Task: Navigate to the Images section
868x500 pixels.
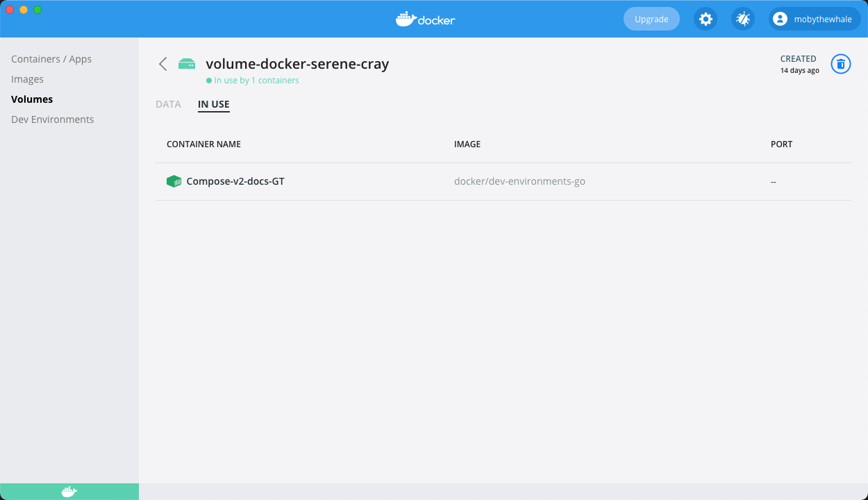Action: 28,78
